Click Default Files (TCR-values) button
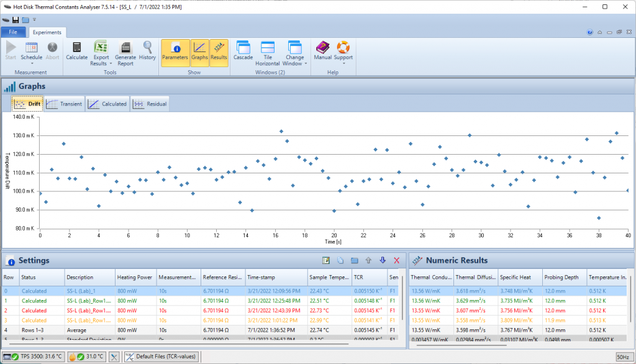 tap(161, 357)
